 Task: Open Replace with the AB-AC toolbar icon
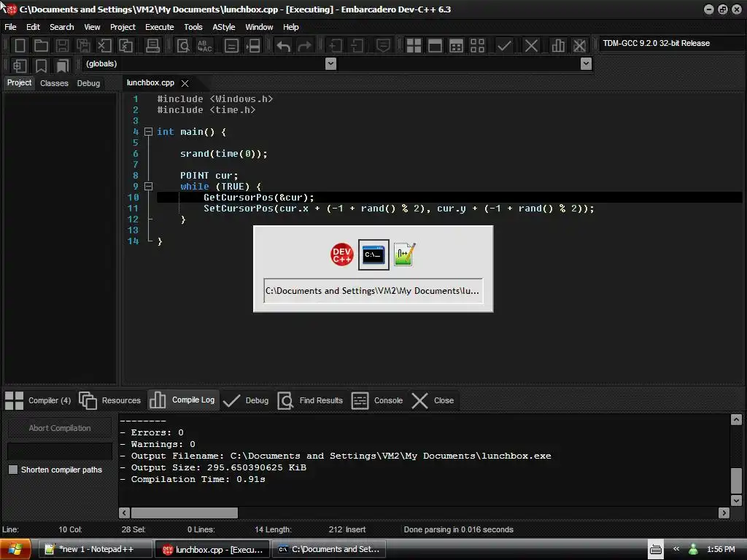pos(205,46)
